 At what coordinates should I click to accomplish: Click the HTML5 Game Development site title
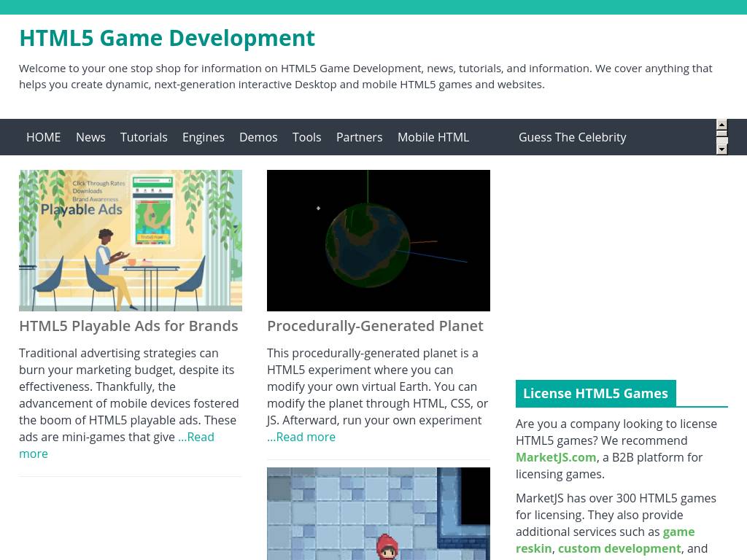pyautogui.click(x=167, y=38)
